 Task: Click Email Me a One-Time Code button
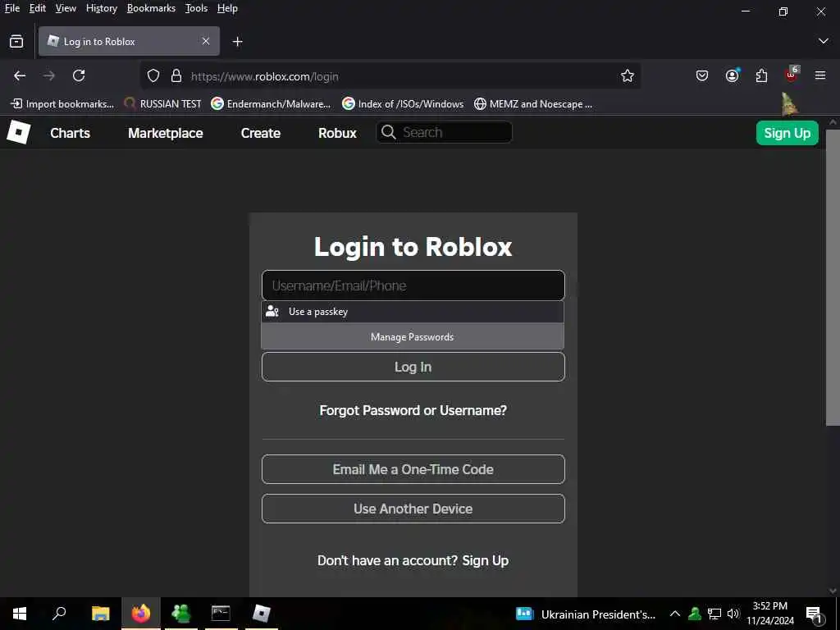[413, 469]
